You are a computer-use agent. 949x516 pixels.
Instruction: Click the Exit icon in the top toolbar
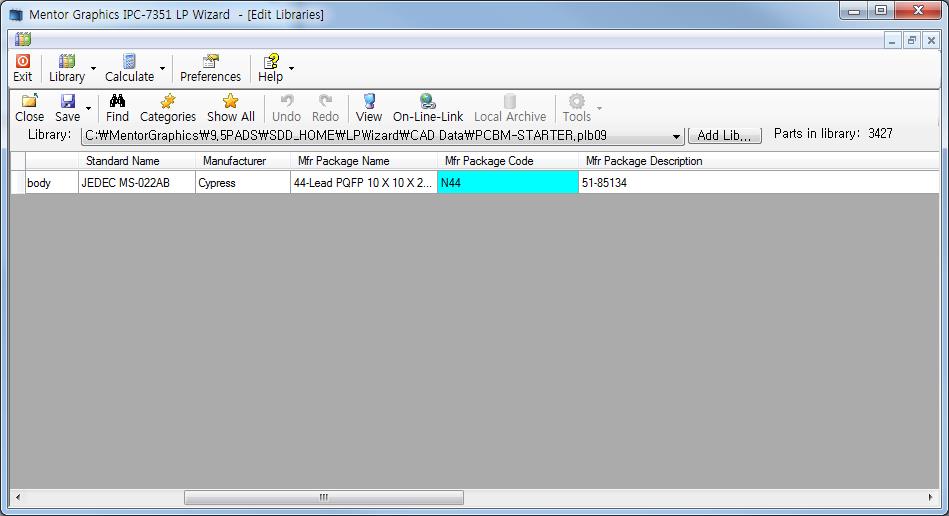coord(22,61)
